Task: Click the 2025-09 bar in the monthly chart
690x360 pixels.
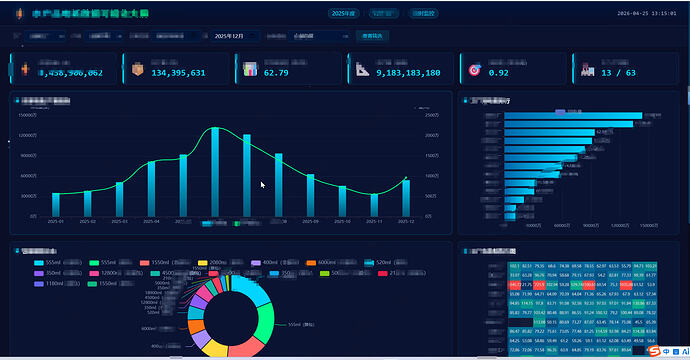Action: [x=310, y=195]
